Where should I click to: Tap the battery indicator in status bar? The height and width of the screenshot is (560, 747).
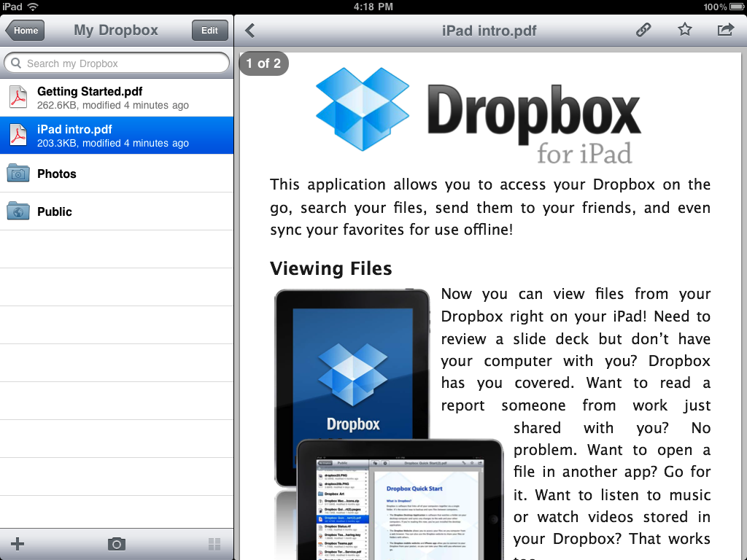coord(735,7)
